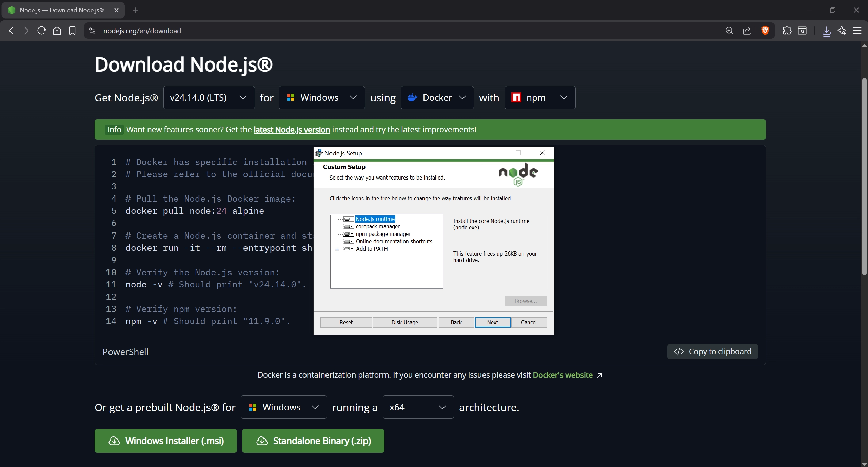
Task: Click the browser downloads icon
Action: 826,31
